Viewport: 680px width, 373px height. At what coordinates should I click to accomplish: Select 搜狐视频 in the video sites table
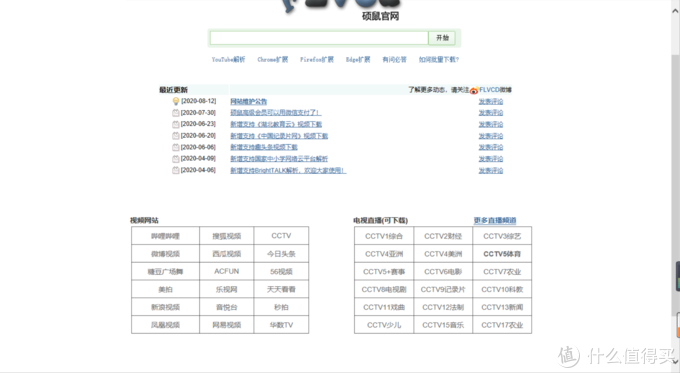click(x=226, y=236)
